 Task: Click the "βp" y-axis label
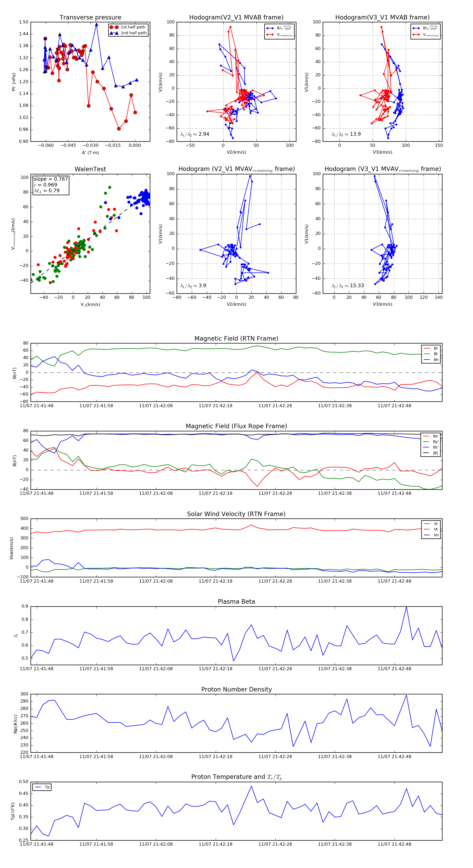pyautogui.click(x=16, y=635)
